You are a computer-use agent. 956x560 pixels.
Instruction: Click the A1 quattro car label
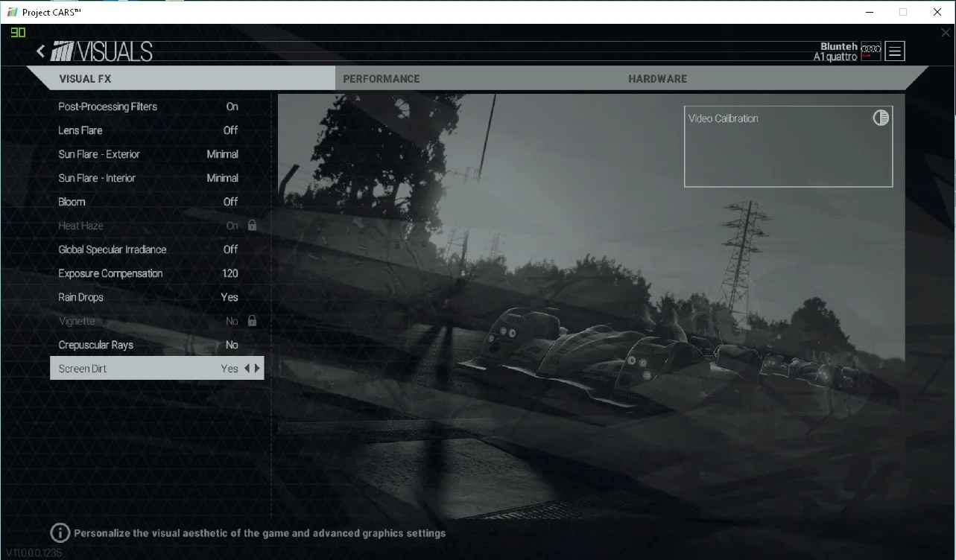click(x=835, y=57)
